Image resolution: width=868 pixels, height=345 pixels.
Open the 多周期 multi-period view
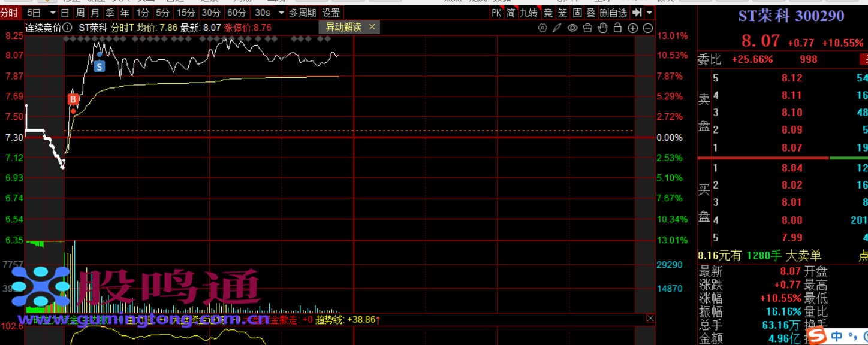point(302,13)
